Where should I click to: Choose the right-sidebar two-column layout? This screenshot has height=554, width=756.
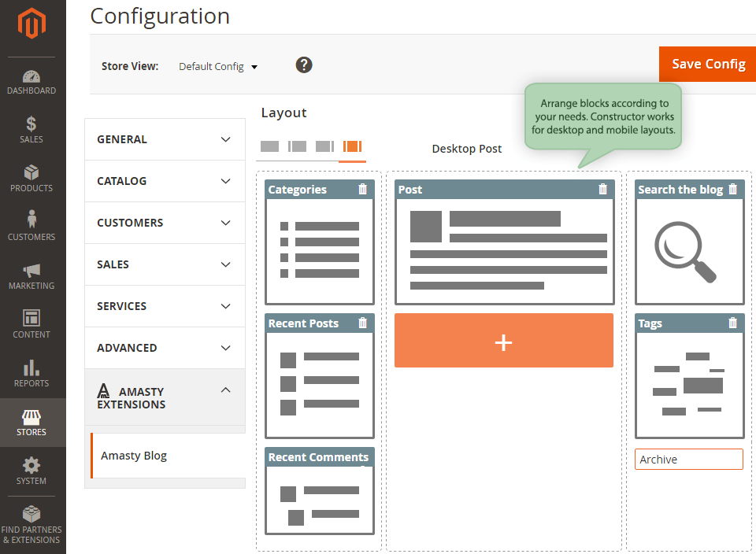[324, 146]
